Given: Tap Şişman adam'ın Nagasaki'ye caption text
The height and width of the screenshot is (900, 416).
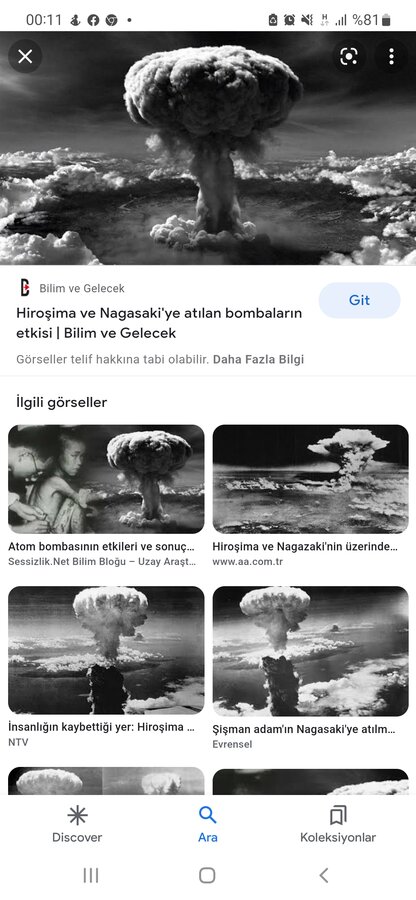Looking at the screenshot, I should point(304,730).
